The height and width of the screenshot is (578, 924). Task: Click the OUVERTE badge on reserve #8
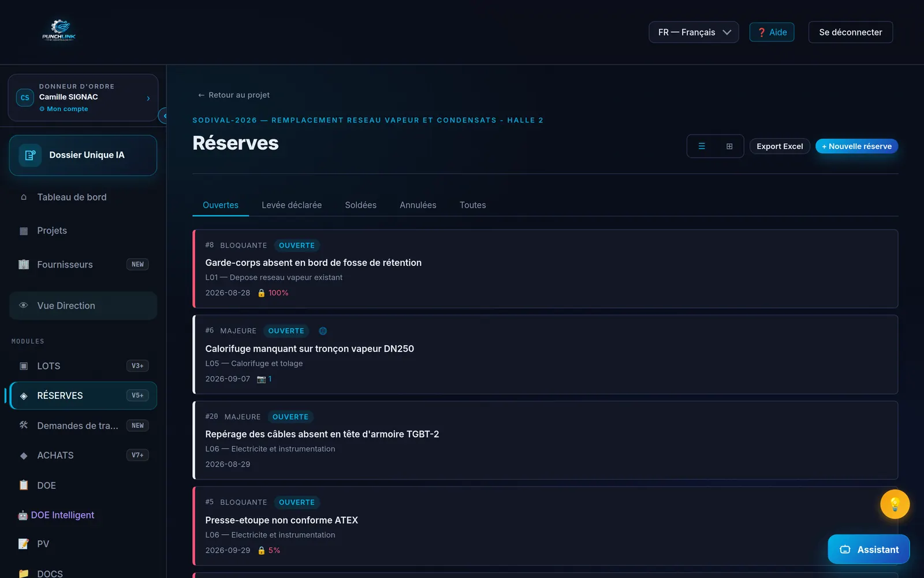coord(297,245)
